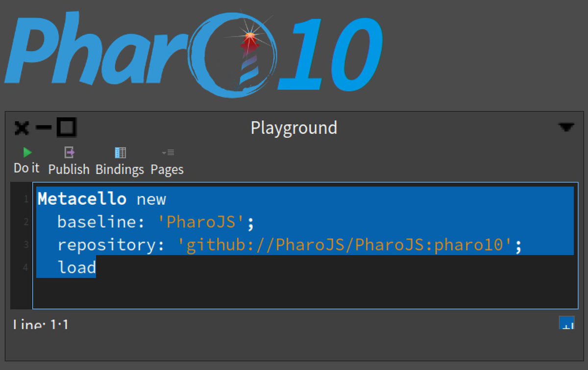Click the 'load' keyword on line 4

(77, 267)
